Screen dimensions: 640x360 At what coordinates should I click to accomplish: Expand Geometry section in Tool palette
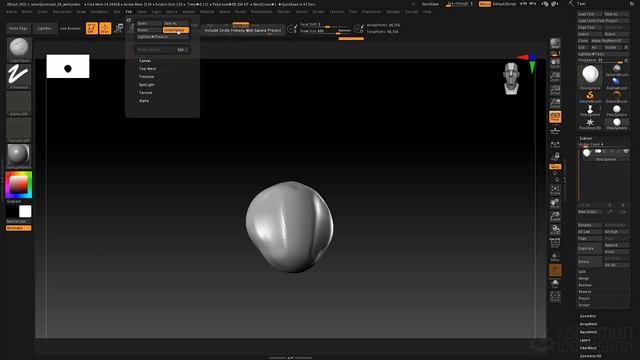coord(588,316)
